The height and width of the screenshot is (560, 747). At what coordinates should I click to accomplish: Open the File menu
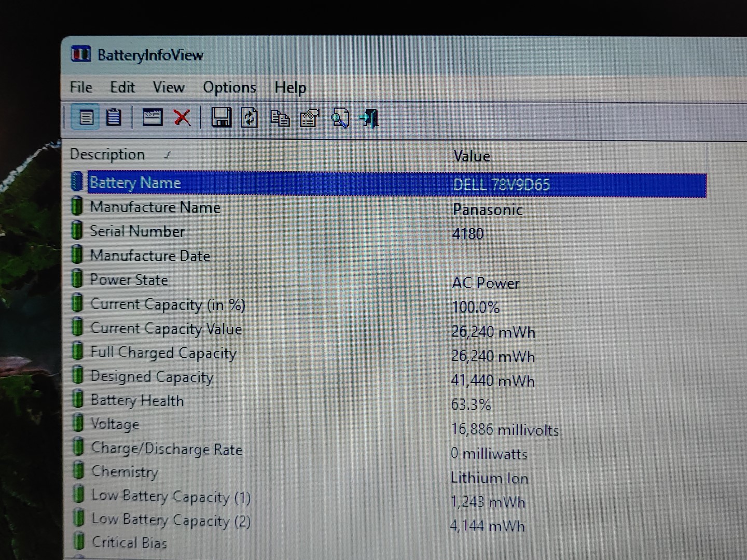[81, 87]
